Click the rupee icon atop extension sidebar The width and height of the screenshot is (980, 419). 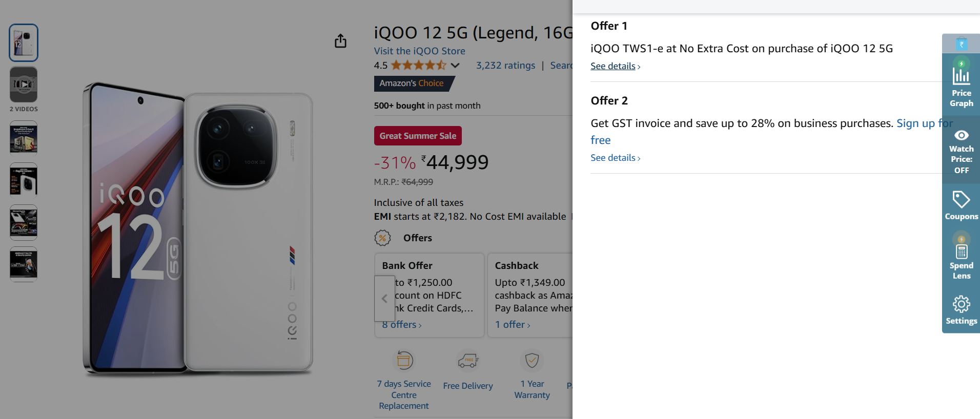(x=961, y=44)
